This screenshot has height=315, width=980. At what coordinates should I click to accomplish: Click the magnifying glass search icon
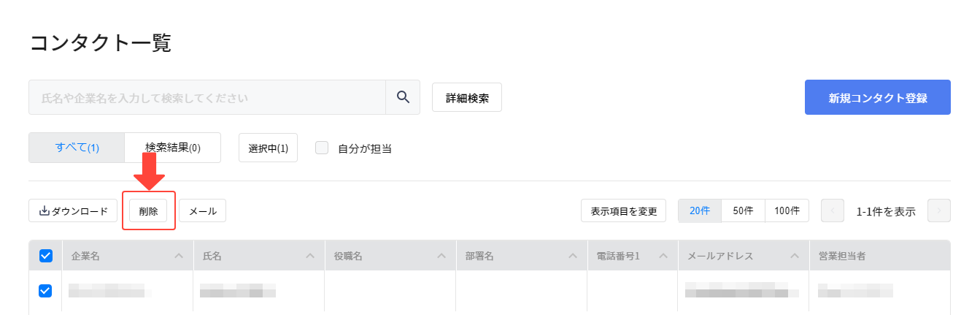[403, 97]
